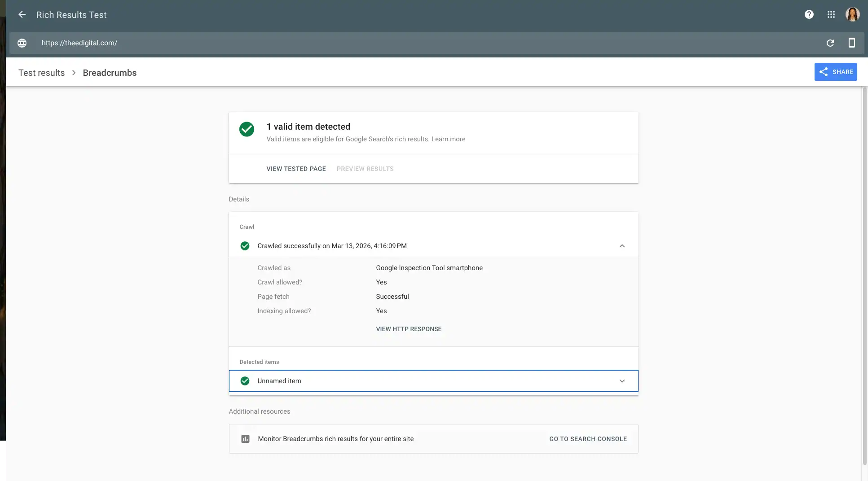Open the Learn more link
868x481 pixels.
tap(448, 139)
